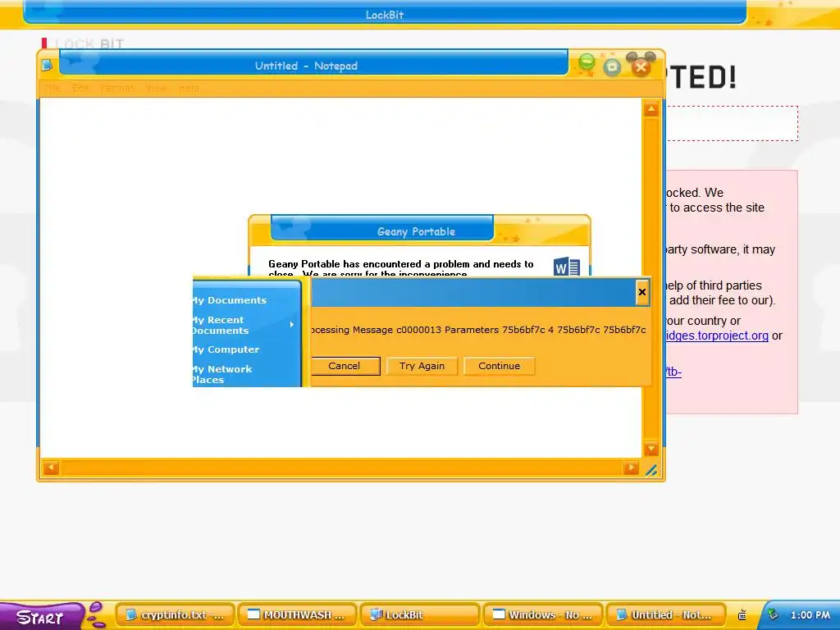Open the bridges.torproject.org link
The width and height of the screenshot is (840, 630).
[x=717, y=336]
